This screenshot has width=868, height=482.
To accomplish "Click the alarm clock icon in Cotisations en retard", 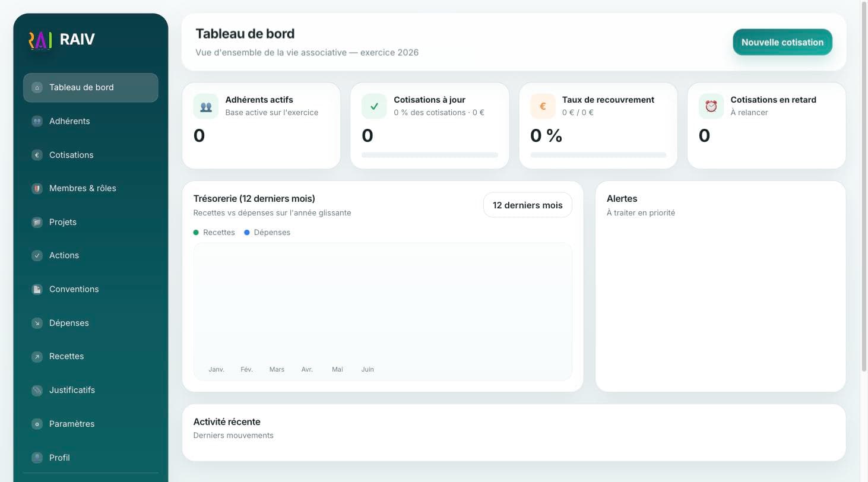I will [x=711, y=106].
